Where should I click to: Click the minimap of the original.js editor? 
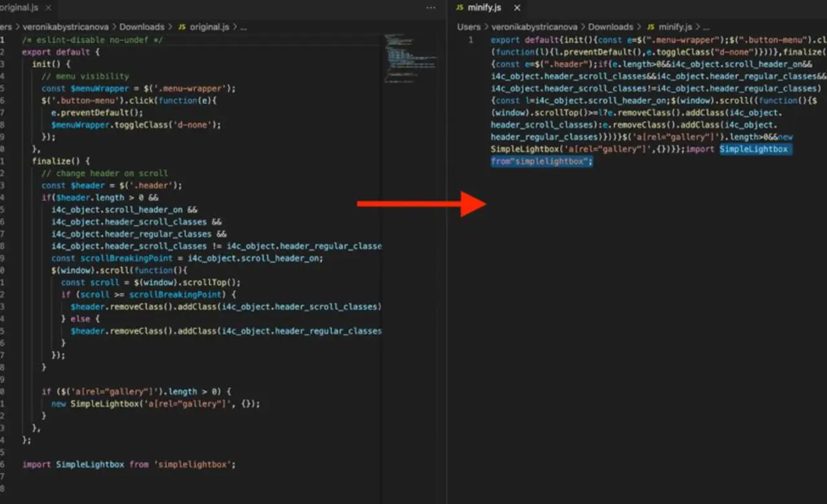pyautogui.click(x=410, y=58)
